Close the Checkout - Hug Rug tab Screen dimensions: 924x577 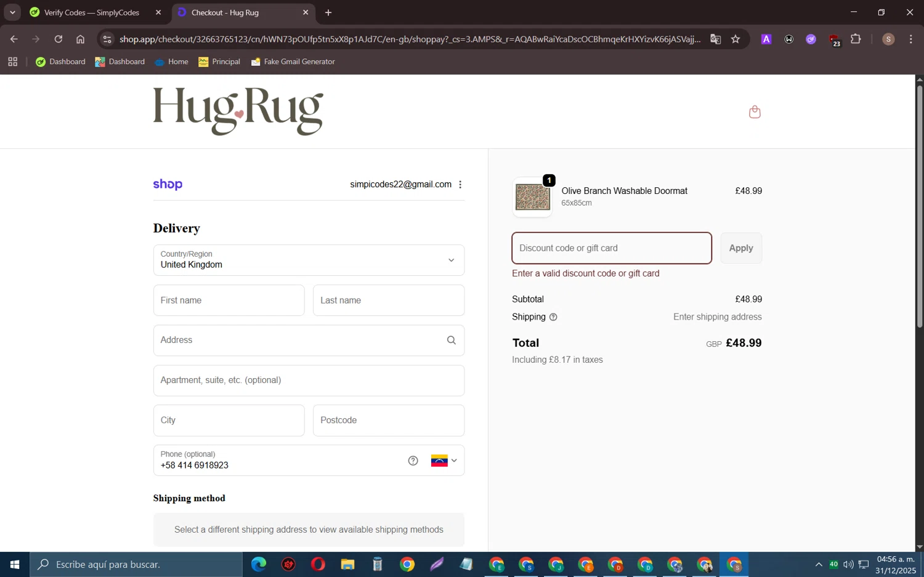[x=306, y=12]
